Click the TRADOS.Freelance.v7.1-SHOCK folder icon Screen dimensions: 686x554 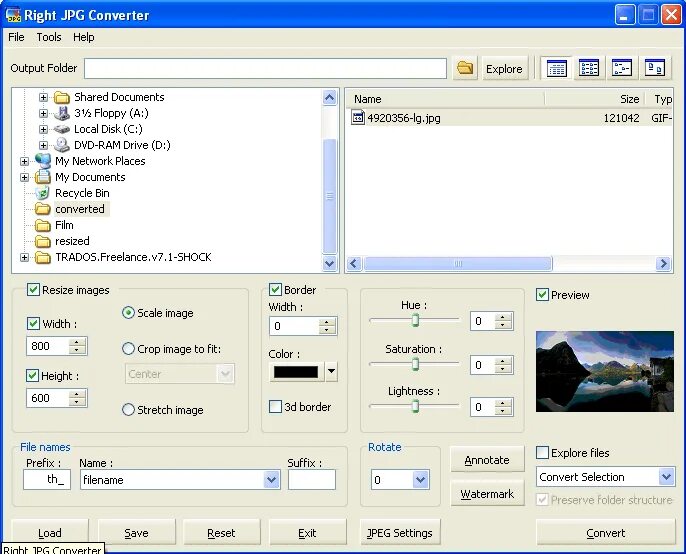coord(43,257)
